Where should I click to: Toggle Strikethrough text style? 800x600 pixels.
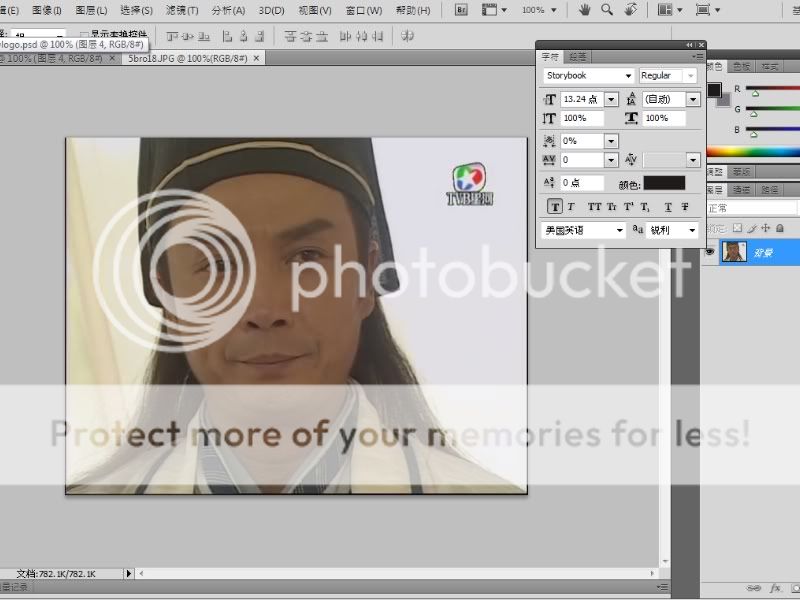[x=685, y=207]
